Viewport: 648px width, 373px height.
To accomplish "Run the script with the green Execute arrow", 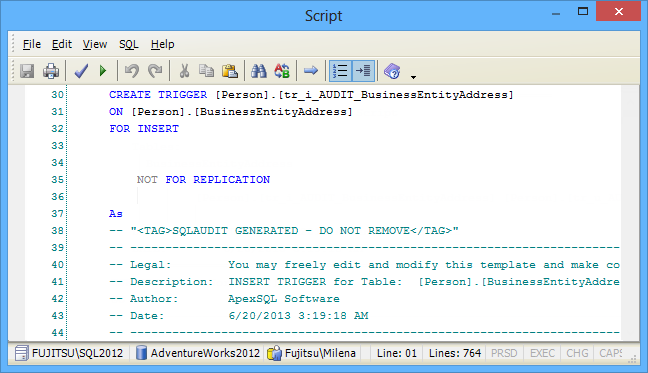I will (103, 71).
